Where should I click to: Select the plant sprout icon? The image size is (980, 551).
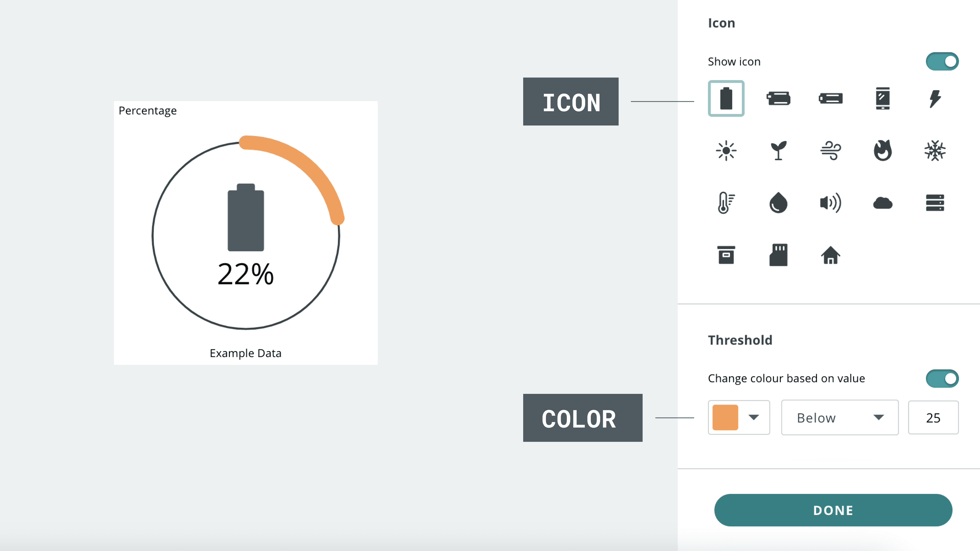[x=778, y=151]
